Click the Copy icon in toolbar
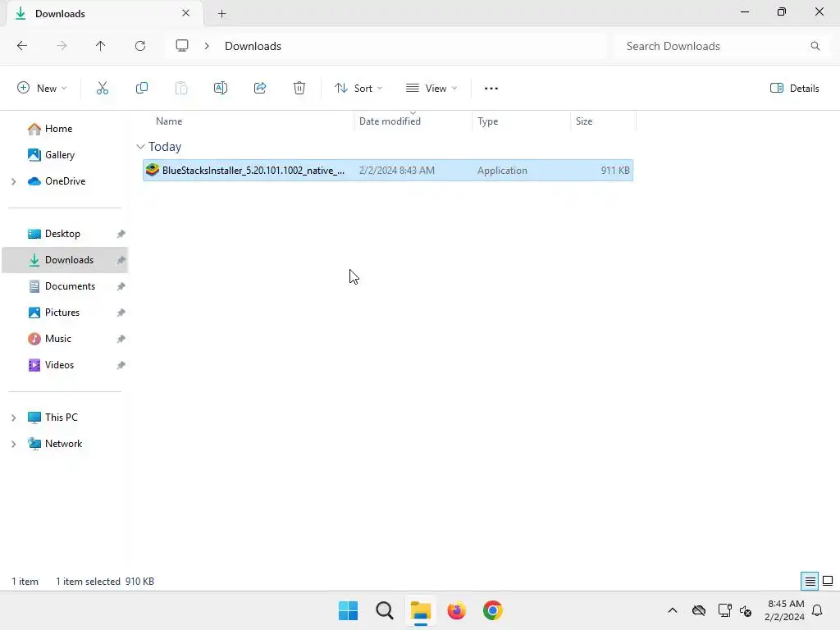This screenshot has width=840, height=630. 142,89
